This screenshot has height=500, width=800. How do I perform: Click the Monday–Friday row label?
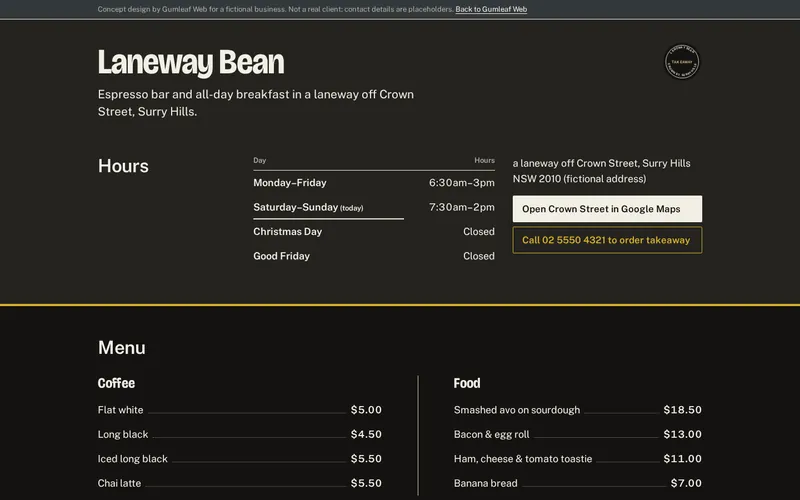click(x=290, y=183)
